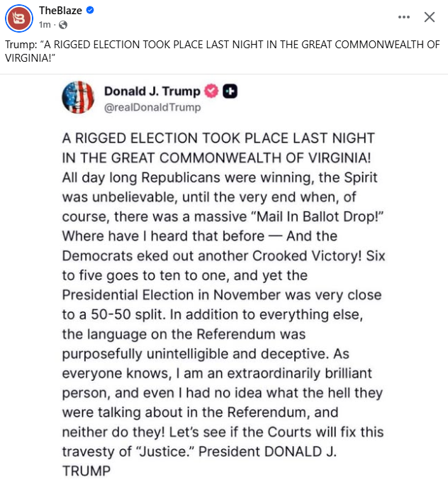
Task: Click TheBlaze profile avatar
Action: click(x=18, y=16)
